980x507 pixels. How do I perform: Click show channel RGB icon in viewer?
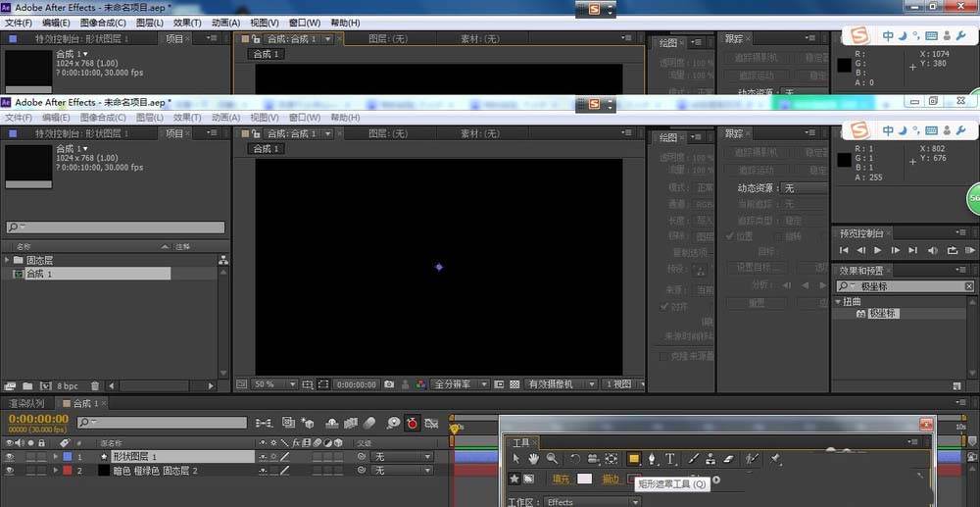(421, 384)
